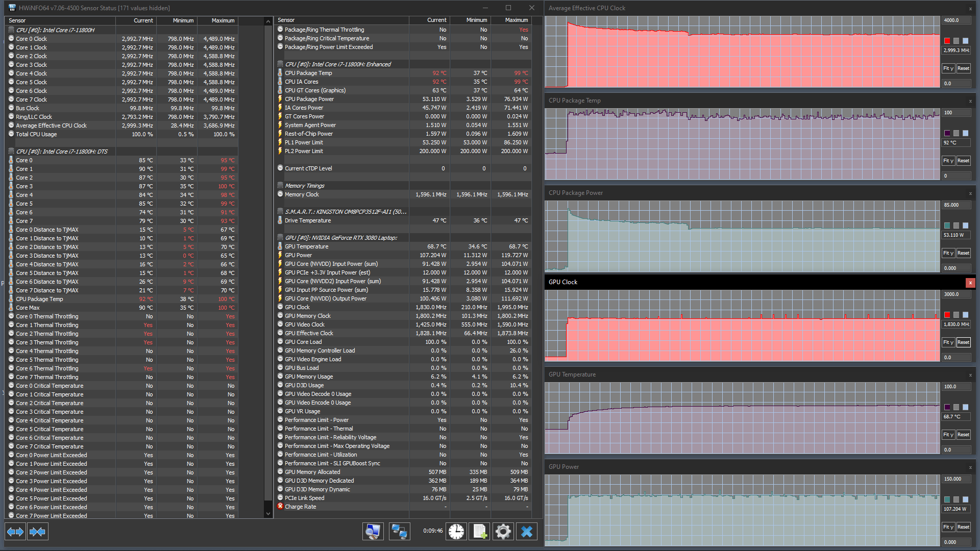Click light blue swatch in GPU Clock graph

point(965,315)
